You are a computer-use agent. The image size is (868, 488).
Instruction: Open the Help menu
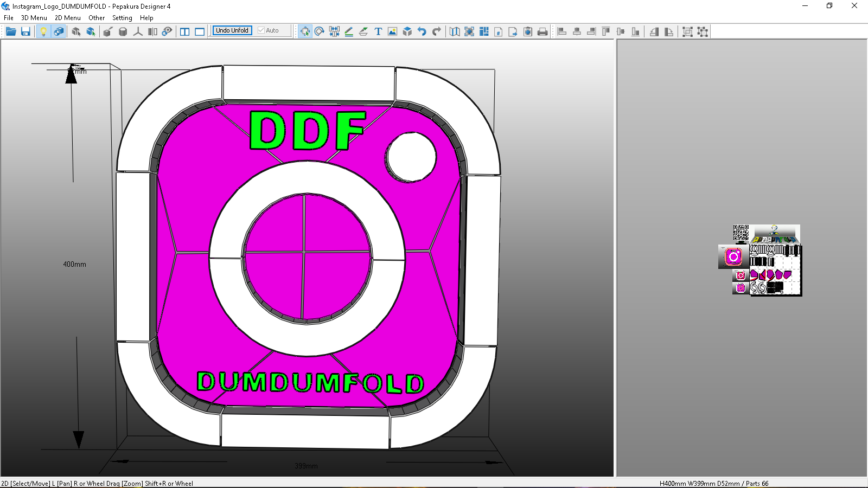146,17
